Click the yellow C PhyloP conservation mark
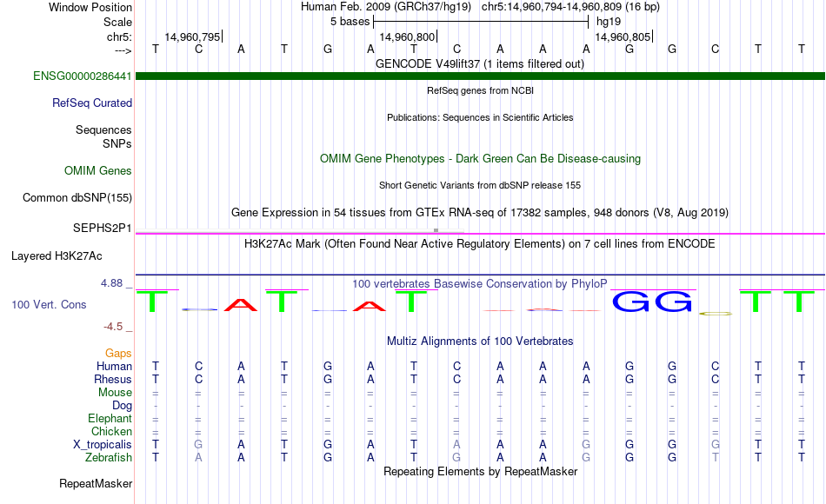The image size is (826, 504). pos(716,314)
